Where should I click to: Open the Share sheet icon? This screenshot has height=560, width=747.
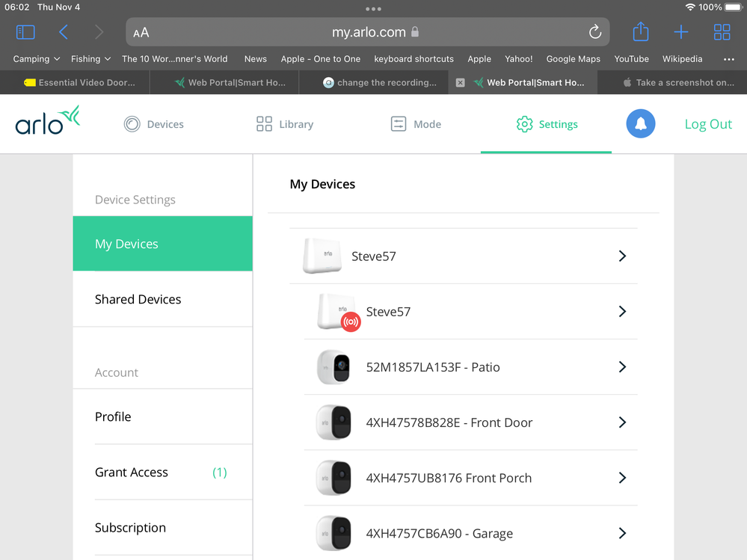[x=641, y=31]
